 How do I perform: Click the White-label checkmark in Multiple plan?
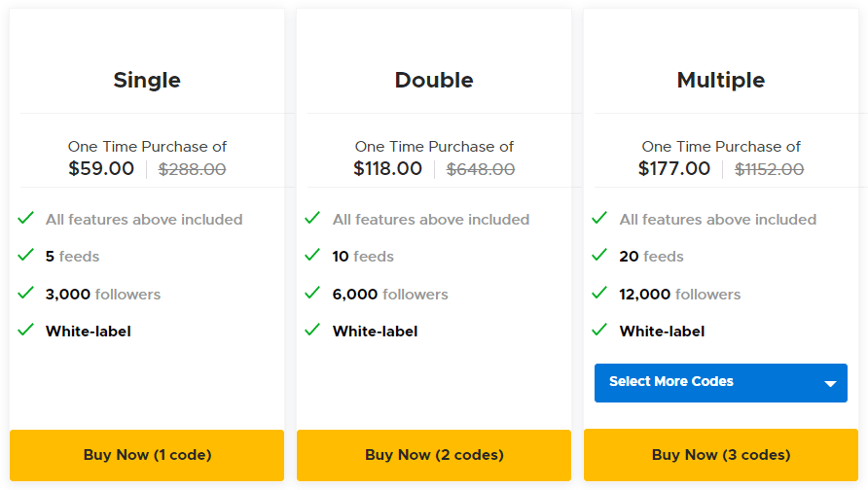[x=599, y=330]
